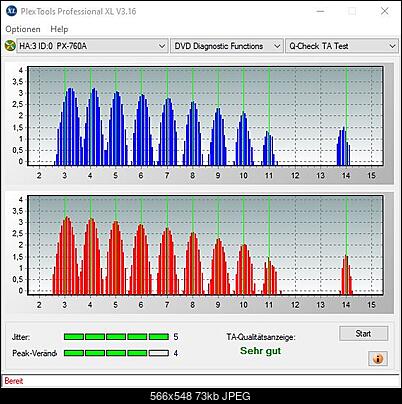
Task: Click the Bereit status bar text
Action: coord(14,381)
